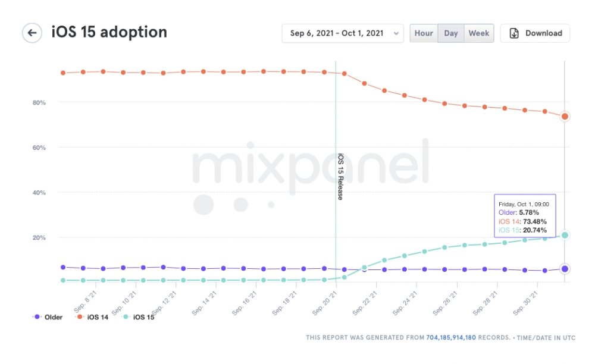Select the Day granularity option
Screen dimensions: 595x364
click(451, 33)
